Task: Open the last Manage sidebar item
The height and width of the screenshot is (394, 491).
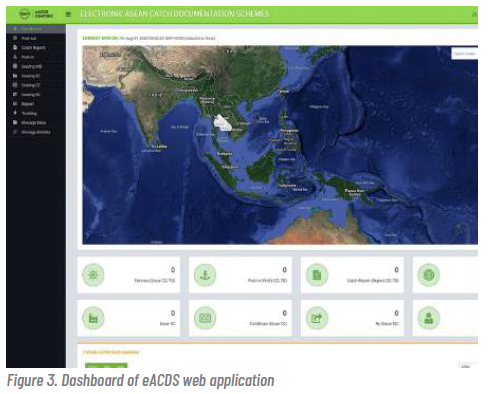Action: coord(36,132)
